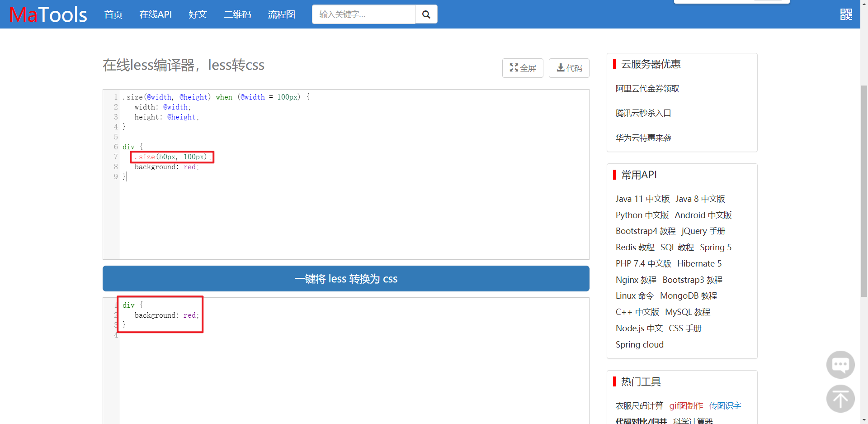The image size is (868, 424).
Task: Click the "height: @height;" code line
Action: click(167, 117)
